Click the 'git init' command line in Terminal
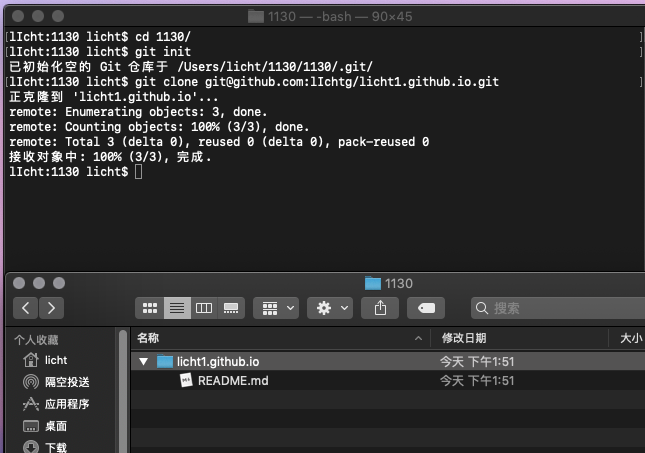645x453 pixels. pyautogui.click(x=100, y=51)
